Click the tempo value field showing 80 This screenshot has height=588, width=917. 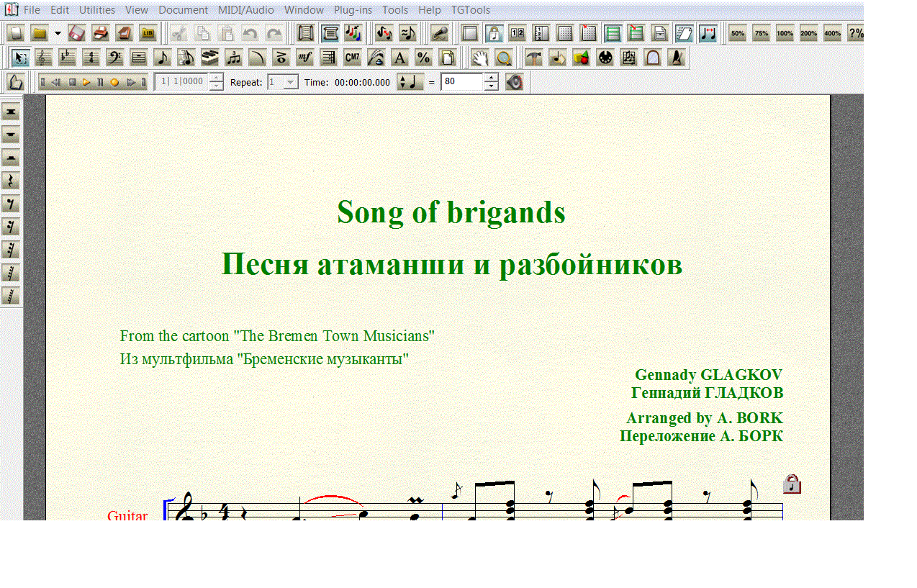[x=461, y=82]
